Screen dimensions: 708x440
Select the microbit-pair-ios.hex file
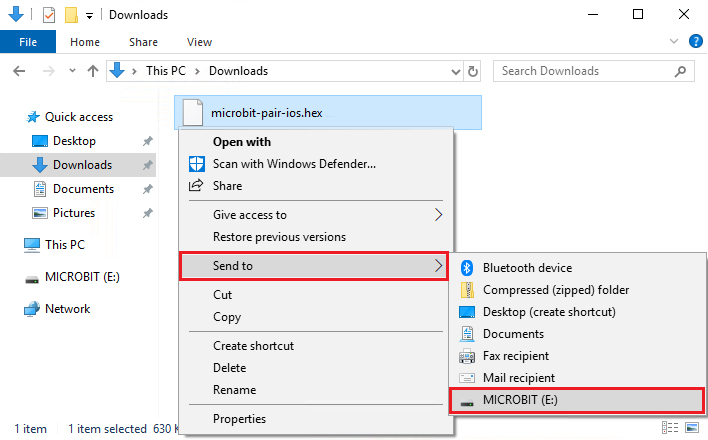[328, 112]
